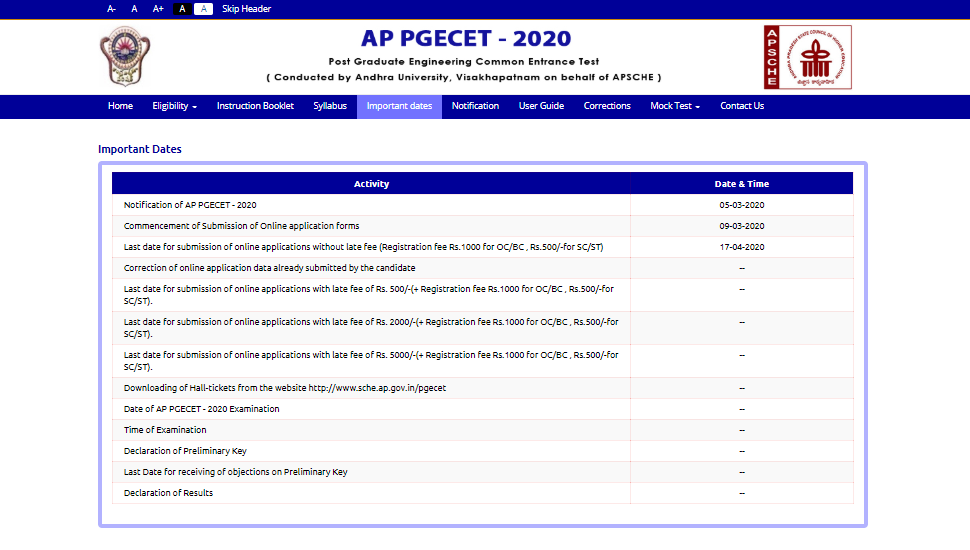Select the Important dates tab
Image resolution: width=970 pixels, height=550 pixels.
(x=399, y=106)
